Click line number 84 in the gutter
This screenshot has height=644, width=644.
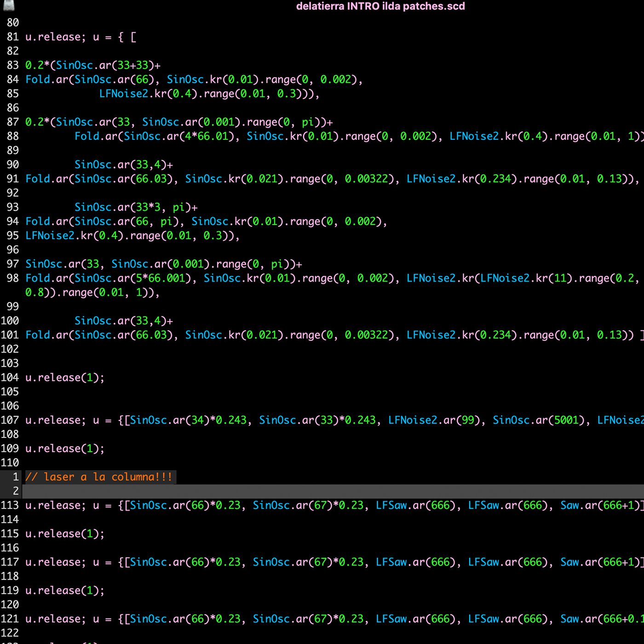13,80
